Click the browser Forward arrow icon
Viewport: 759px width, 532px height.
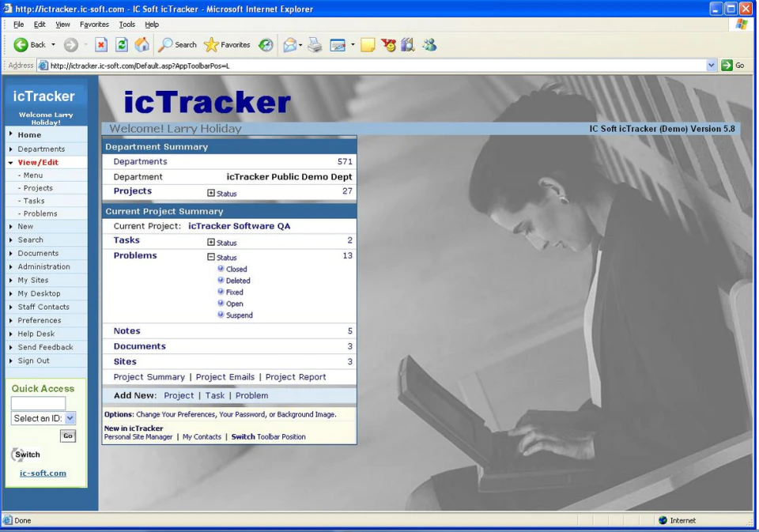(x=70, y=45)
